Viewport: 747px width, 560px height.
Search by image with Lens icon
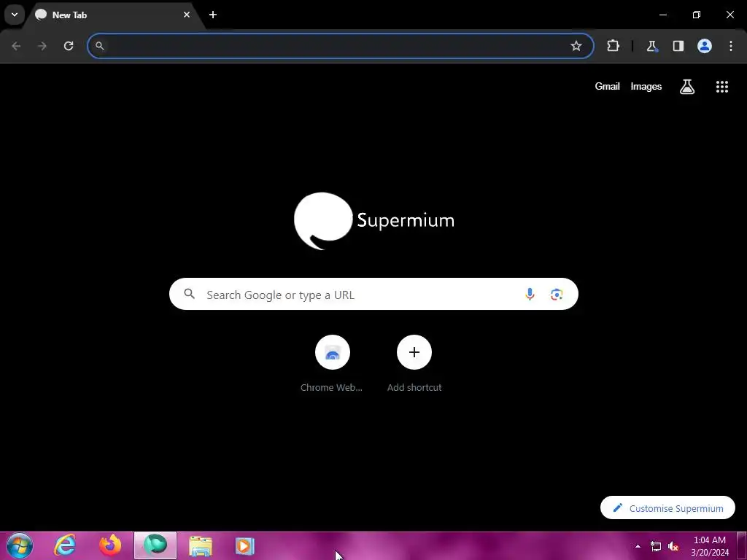point(557,295)
